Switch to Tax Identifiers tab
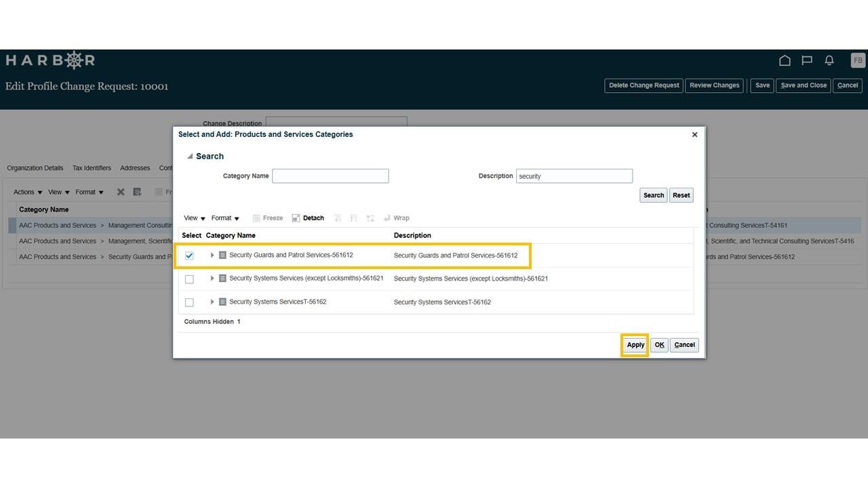Image resolution: width=868 pixels, height=488 pixels. pos(92,168)
